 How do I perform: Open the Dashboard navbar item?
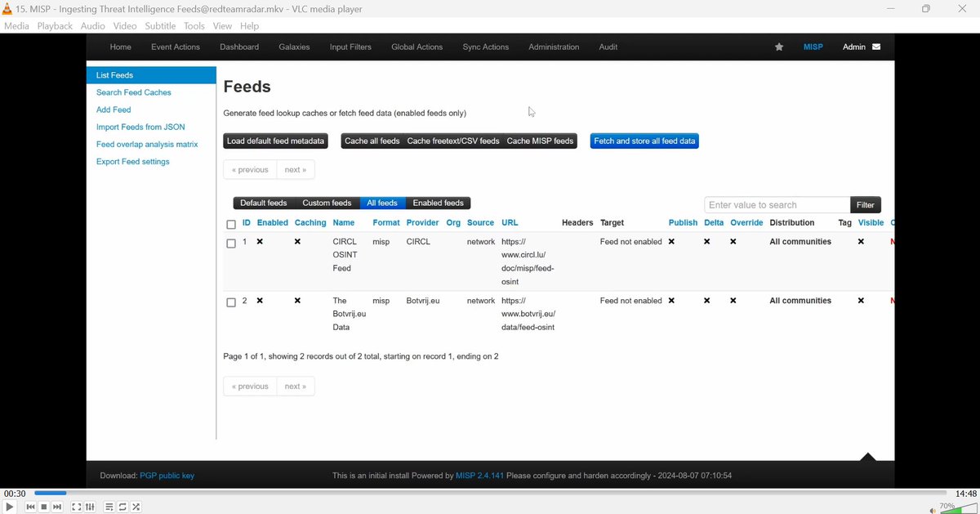(239, 47)
